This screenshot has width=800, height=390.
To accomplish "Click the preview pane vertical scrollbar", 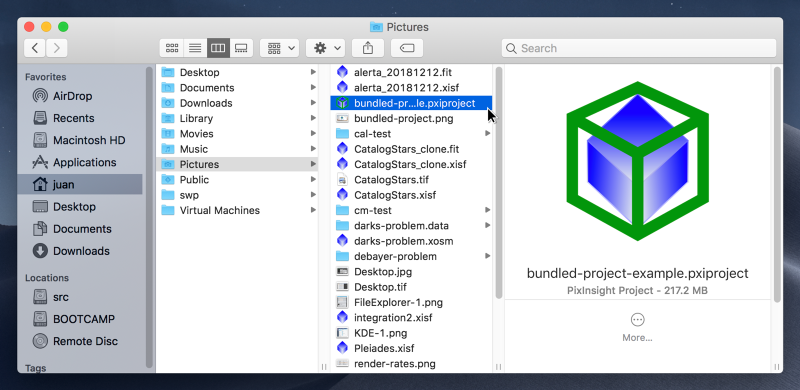I will click(x=777, y=184).
